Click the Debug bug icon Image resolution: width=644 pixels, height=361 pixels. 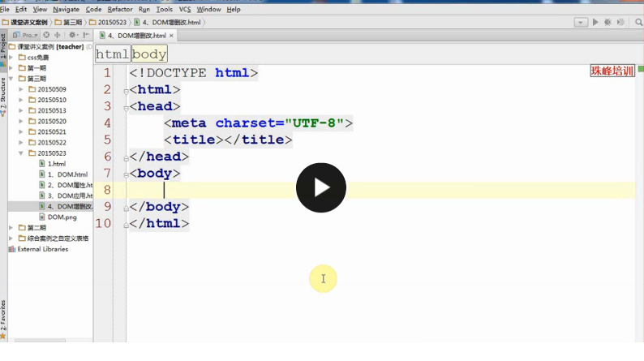coord(608,22)
